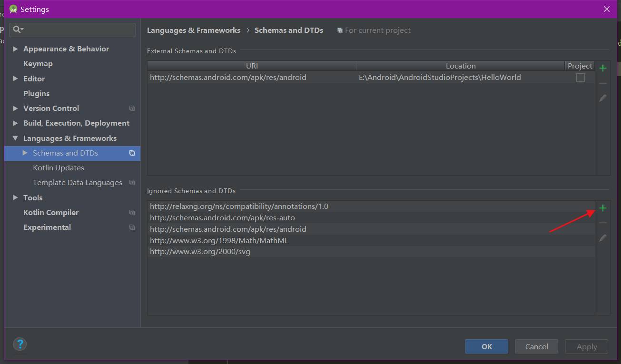Edit the ignored schema with the pencil icon
The width and height of the screenshot is (621, 364).
(x=602, y=238)
